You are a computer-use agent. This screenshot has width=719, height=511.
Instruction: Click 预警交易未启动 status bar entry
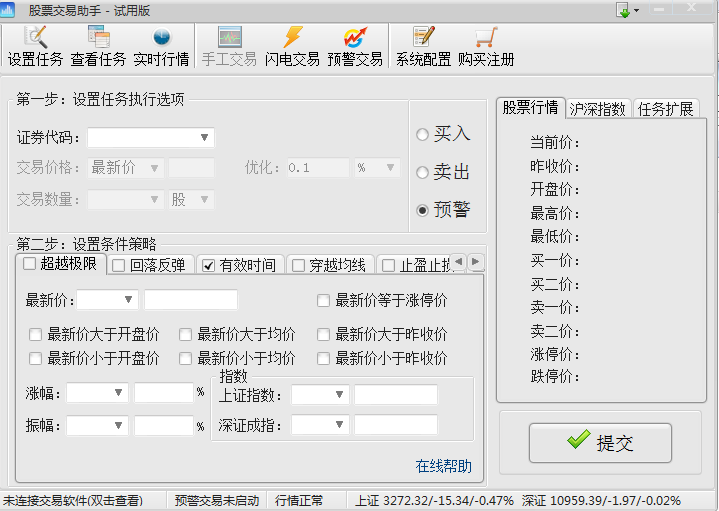coord(217,500)
